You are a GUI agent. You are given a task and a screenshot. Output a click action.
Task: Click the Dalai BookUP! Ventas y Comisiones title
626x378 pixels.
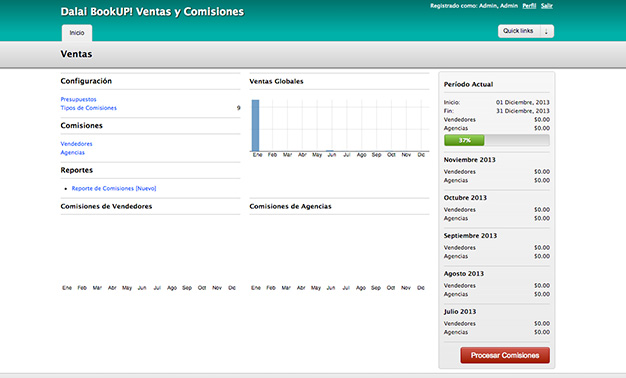coord(152,12)
